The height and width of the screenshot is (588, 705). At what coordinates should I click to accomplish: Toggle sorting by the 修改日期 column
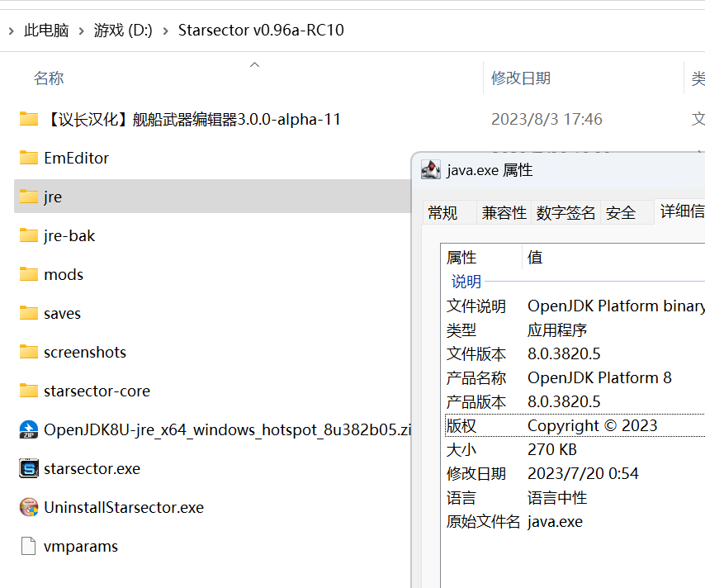pyautogui.click(x=522, y=78)
